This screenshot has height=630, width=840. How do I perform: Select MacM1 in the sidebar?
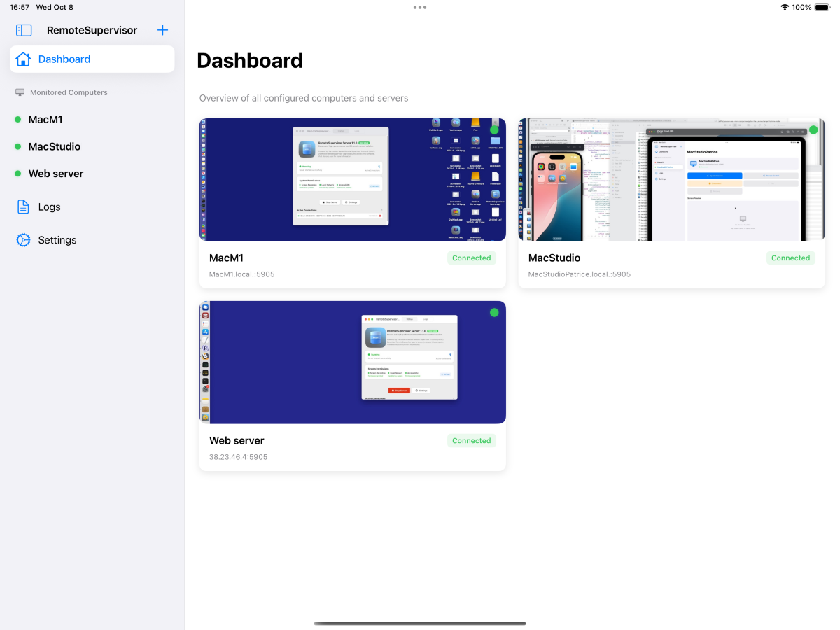[45, 120]
